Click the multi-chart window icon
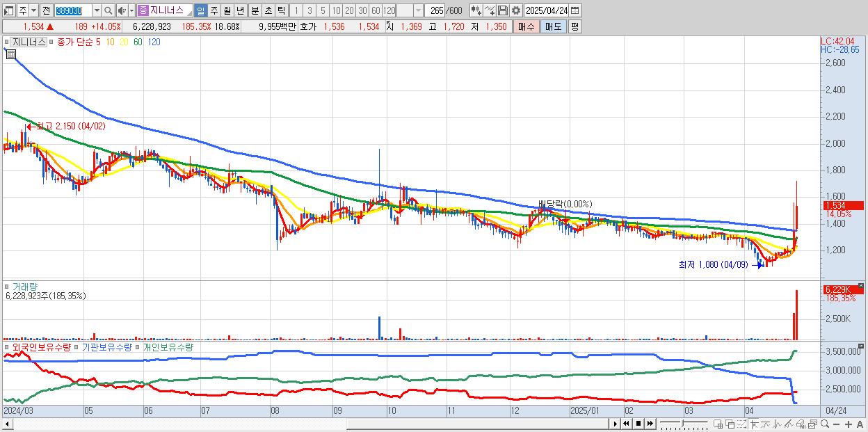The height and width of the screenshot is (432, 868). click(x=812, y=424)
